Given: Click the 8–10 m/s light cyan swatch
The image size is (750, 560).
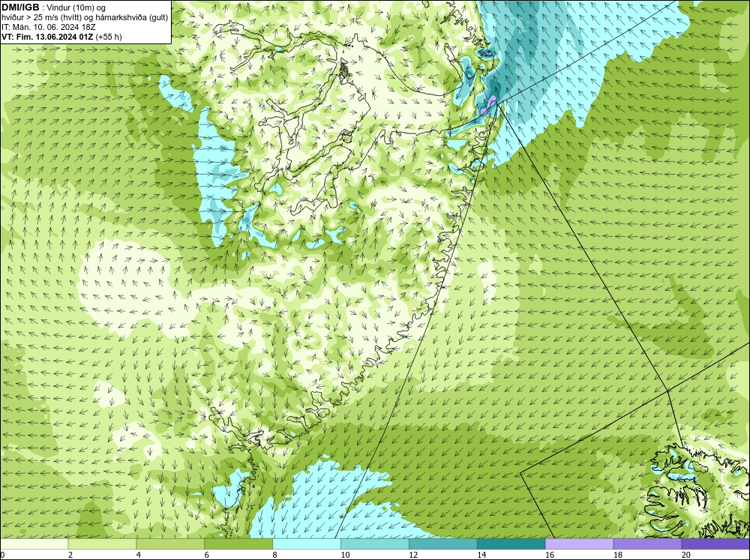Looking at the screenshot, I should click(x=307, y=544).
